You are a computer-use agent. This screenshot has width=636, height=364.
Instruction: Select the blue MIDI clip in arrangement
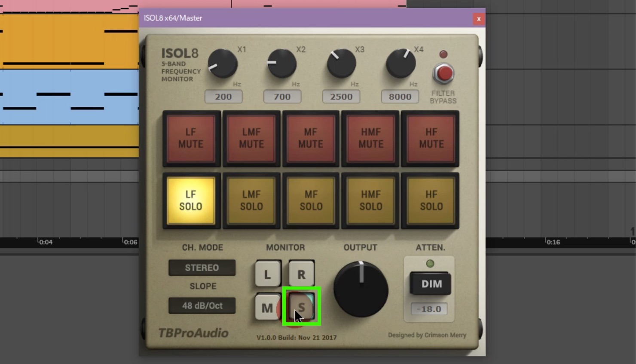[x=69, y=97]
